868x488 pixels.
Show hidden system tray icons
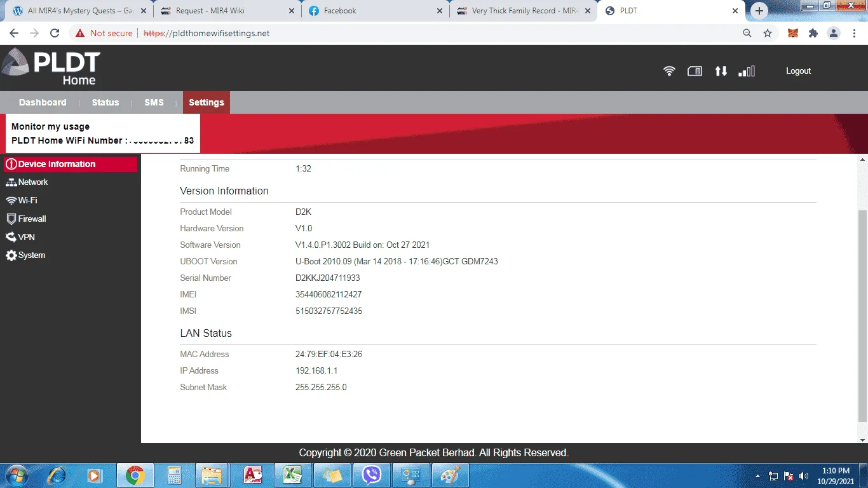pyautogui.click(x=758, y=475)
